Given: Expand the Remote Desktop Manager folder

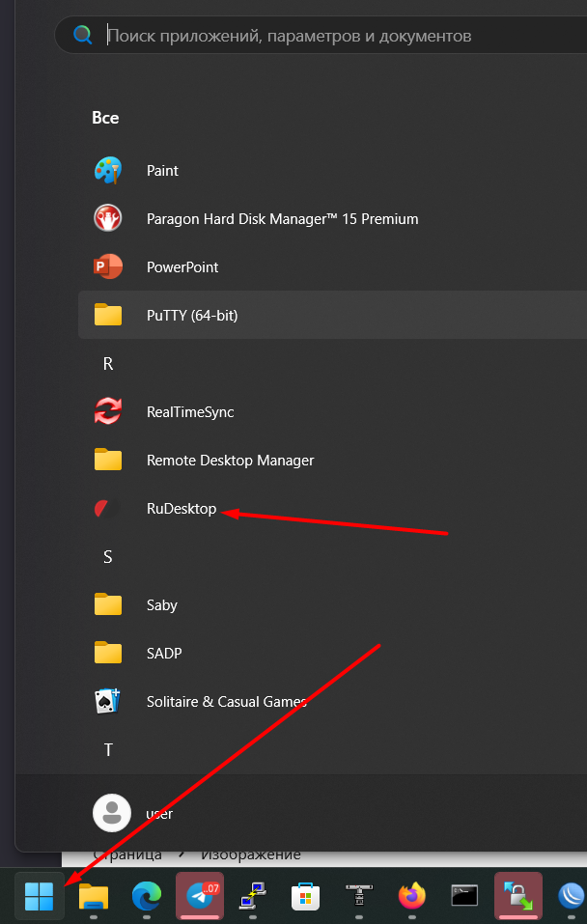Looking at the screenshot, I should pos(230,461).
